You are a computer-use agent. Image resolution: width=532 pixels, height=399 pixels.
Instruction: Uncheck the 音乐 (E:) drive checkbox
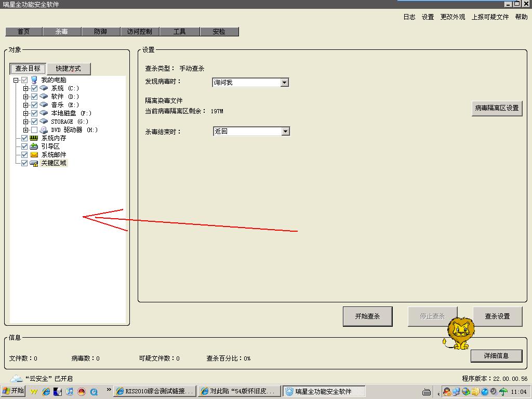pos(34,105)
